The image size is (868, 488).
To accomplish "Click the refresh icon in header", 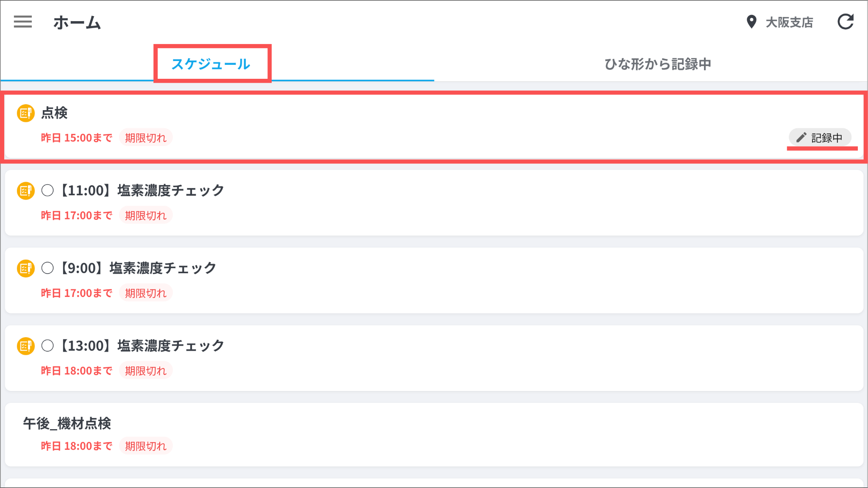I will (846, 22).
